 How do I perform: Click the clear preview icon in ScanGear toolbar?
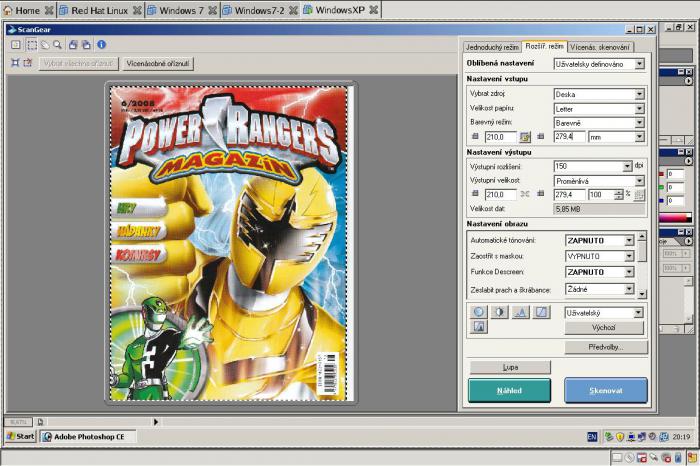(16, 45)
